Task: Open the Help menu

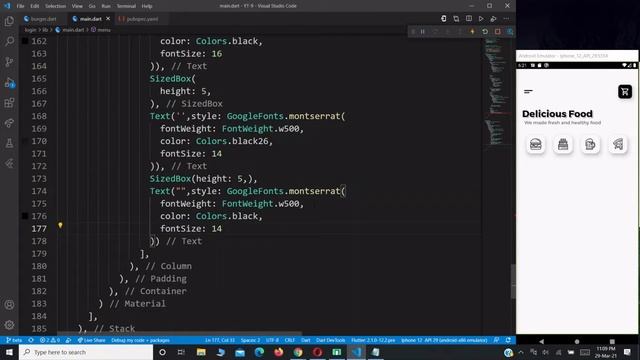Action: click(147, 6)
